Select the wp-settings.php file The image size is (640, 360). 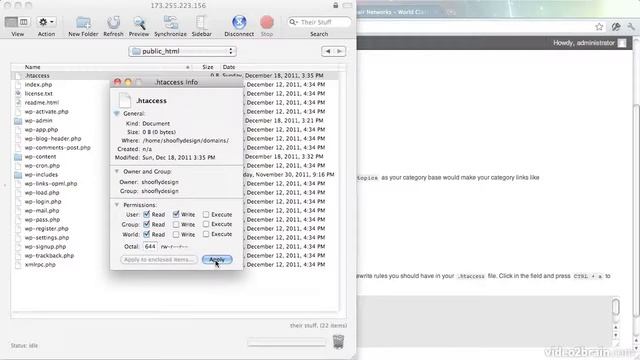47,238
